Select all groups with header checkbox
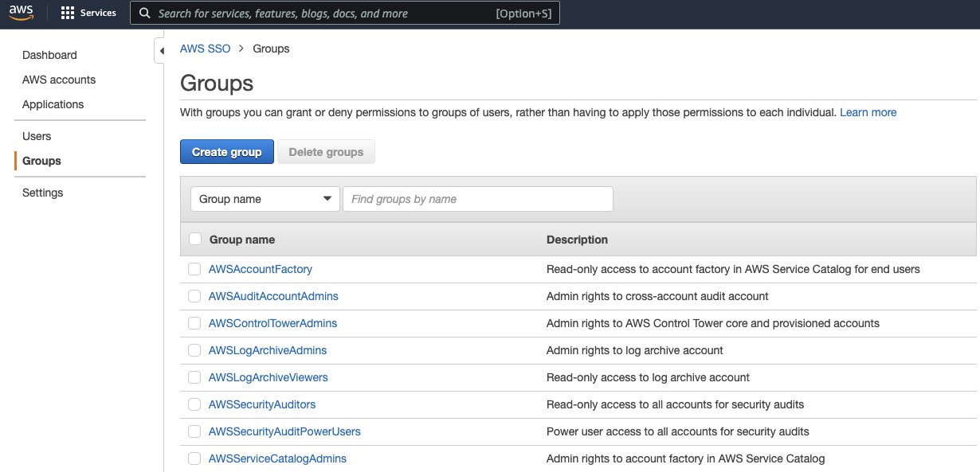This screenshot has height=472, width=980. click(x=195, y=239)
